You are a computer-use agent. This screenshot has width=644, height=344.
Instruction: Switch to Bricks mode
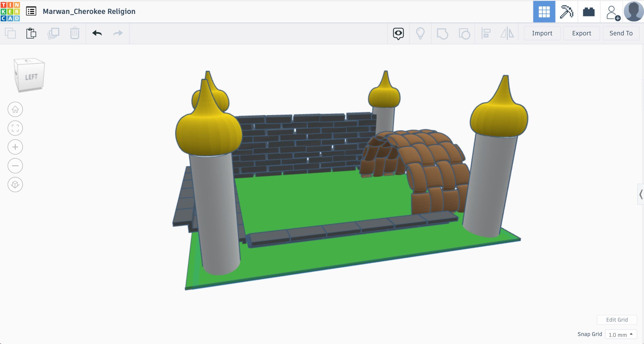[589, 12]
